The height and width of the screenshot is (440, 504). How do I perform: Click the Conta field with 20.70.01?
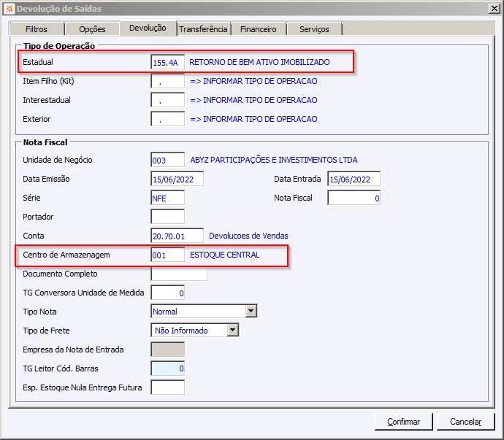177,236
